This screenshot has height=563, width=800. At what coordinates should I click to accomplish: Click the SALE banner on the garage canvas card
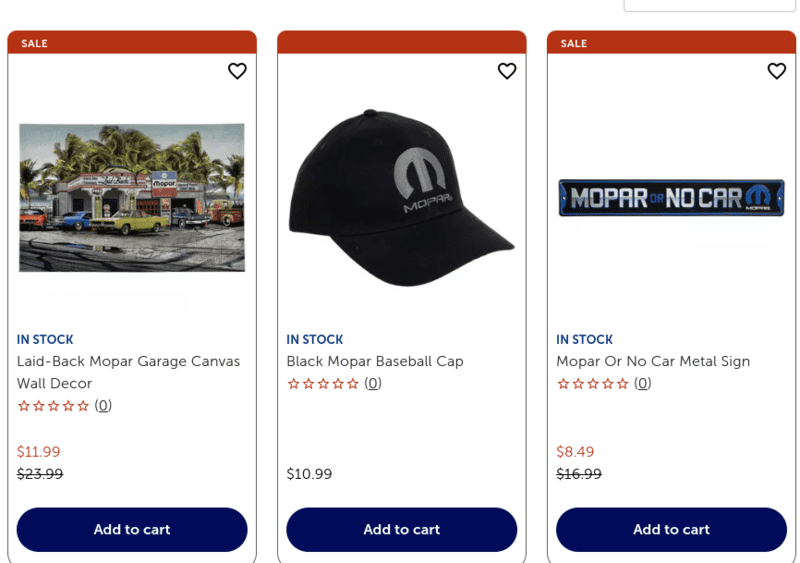132,43
